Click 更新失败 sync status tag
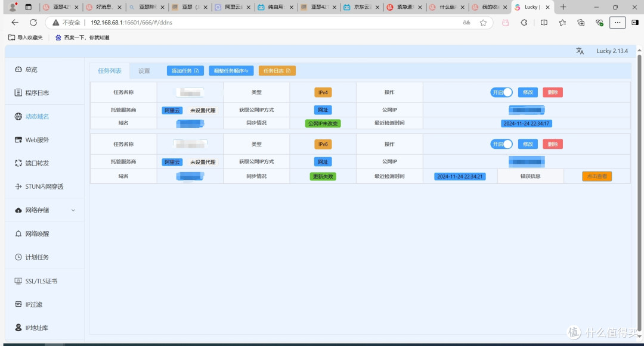This screenshot has width=644, height=346. (323, 176)
